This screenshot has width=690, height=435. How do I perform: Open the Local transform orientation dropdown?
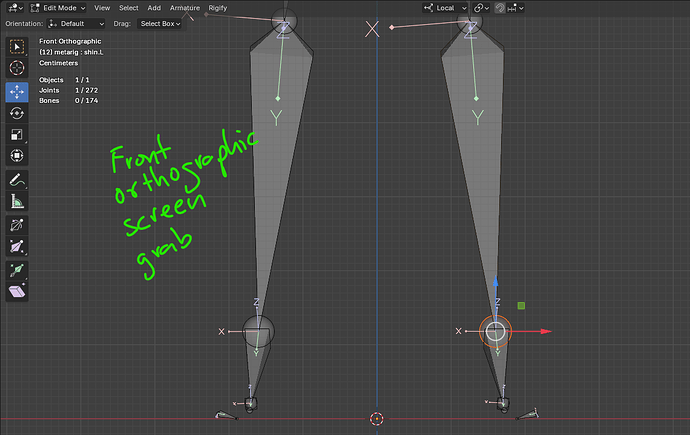tap(445, 8)
